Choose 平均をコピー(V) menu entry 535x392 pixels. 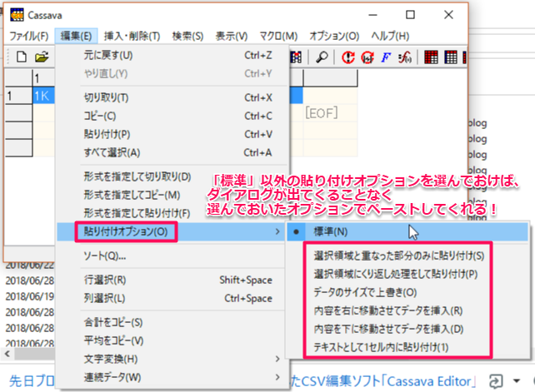[x=172, y=341]
